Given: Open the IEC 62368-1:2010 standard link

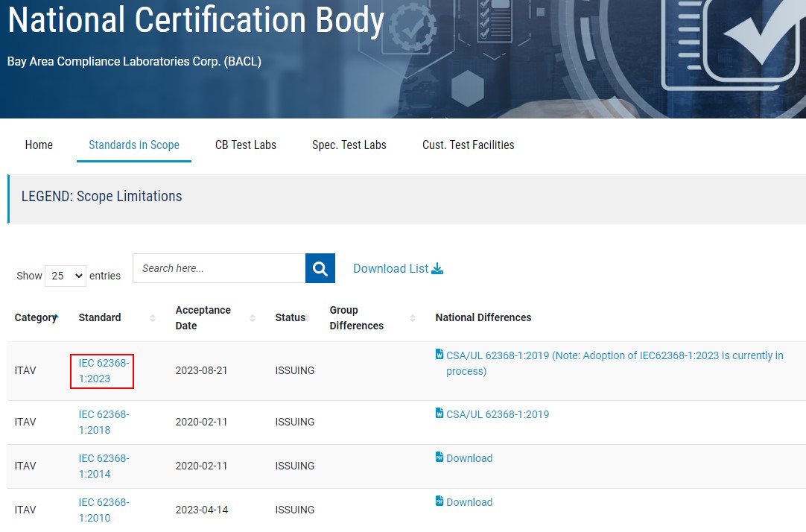Looking at the screenshot, I should click(x=104, y=510).
